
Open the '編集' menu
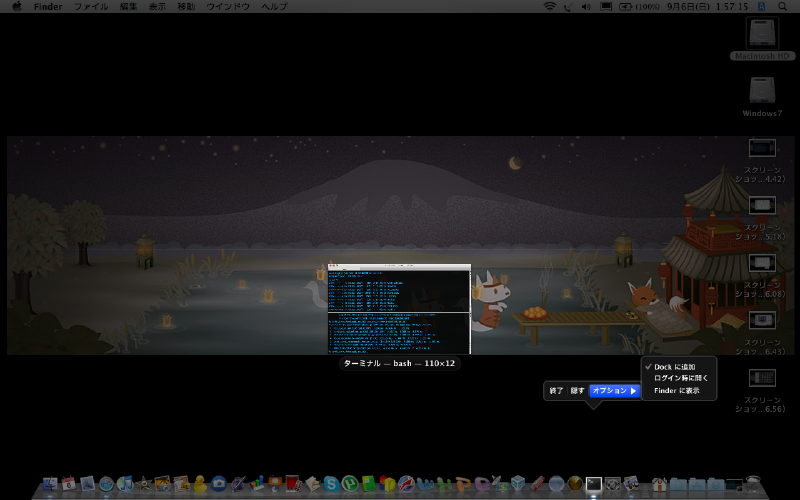point(128,7)
